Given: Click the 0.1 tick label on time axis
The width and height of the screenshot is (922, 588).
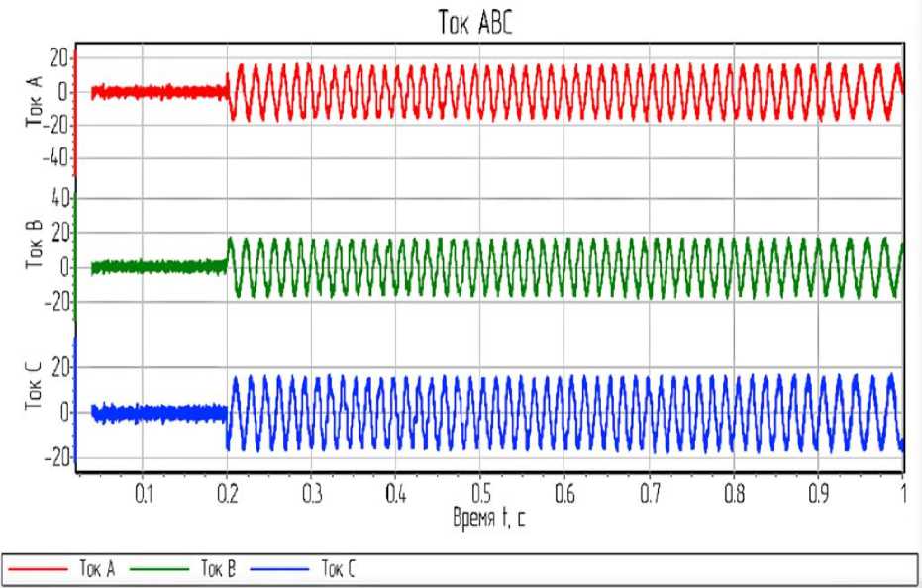Looking at the screenshot, I should 144,495.
